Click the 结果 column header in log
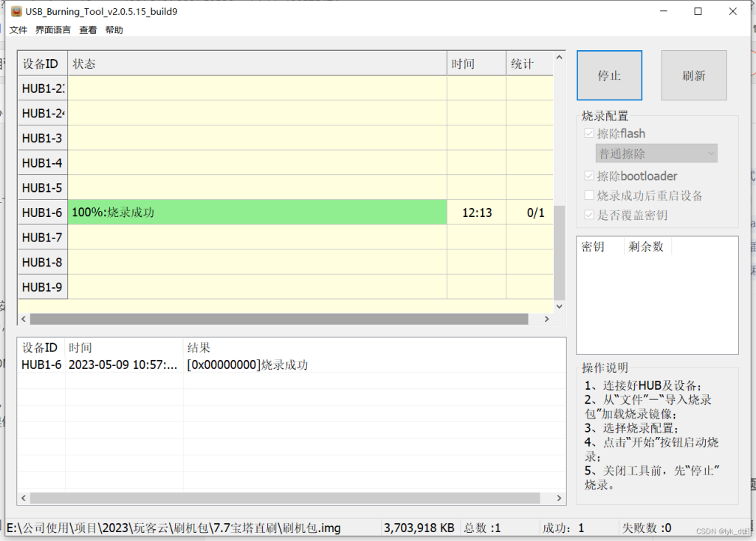Image resolution: width=756 pixels, height=541 pixels. click(374, 348)
